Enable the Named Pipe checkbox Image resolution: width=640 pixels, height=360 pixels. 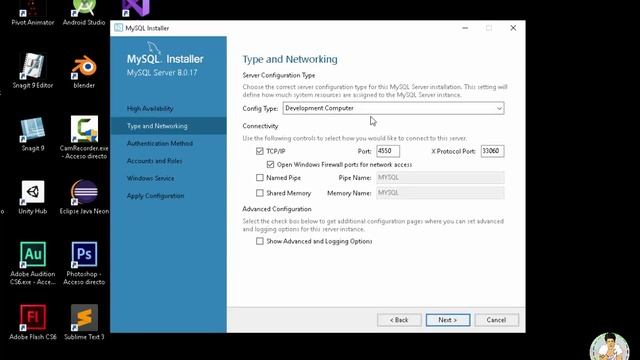pyautogui.click(x=260, y=178)
